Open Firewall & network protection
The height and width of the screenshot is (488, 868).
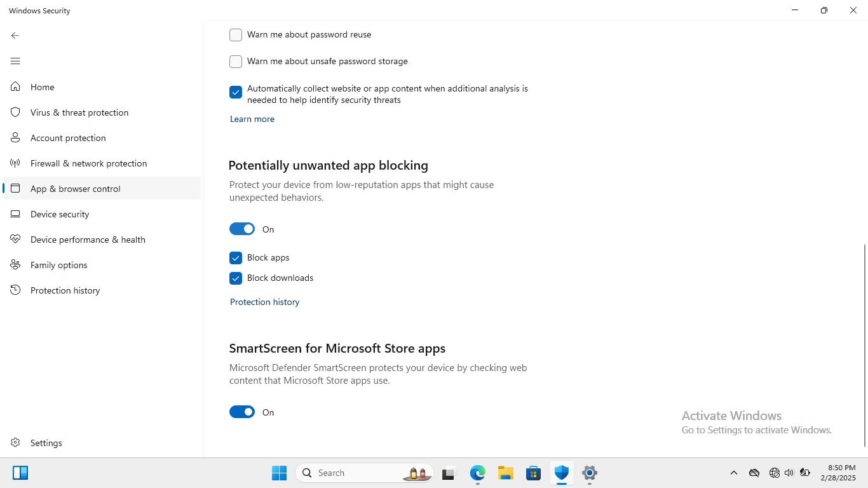pyautogui.click(x=88, y=163)
